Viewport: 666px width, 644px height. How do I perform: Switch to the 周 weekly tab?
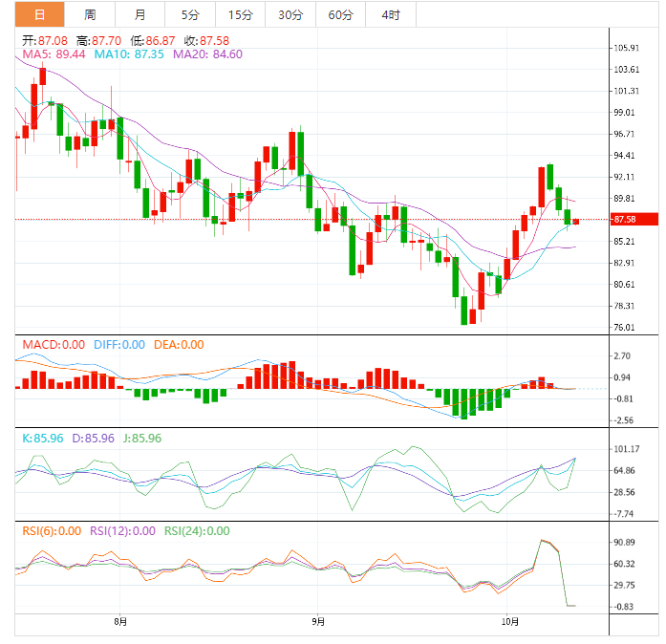coord(90,15)
